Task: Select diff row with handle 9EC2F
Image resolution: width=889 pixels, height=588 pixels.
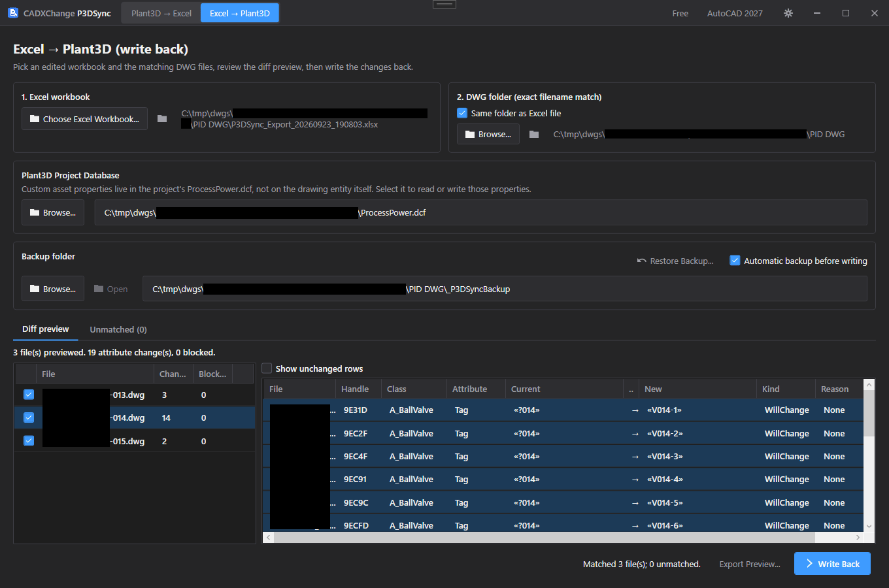Action: pyautogui.click(x=563, y=433)
